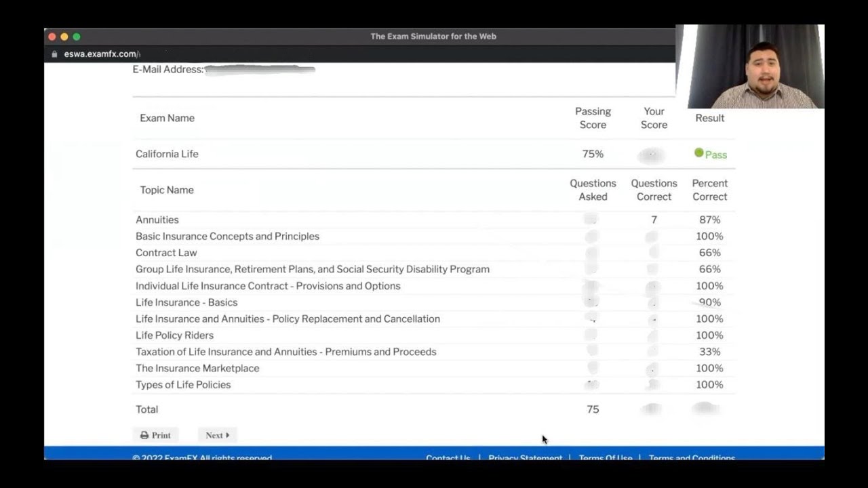Open the Terms and Conditions link
868x488 pixels.
click(x=691, y=457)
